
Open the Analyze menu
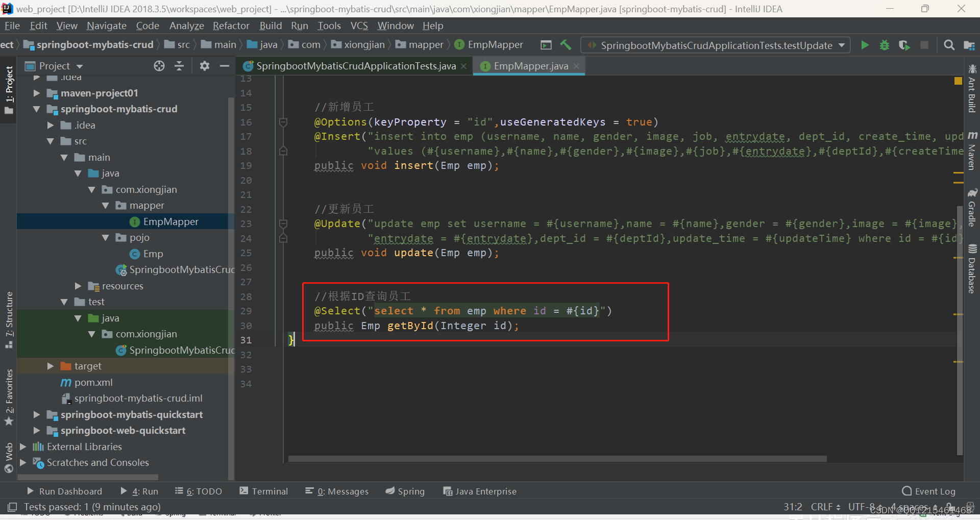click(x=186, y=26)
